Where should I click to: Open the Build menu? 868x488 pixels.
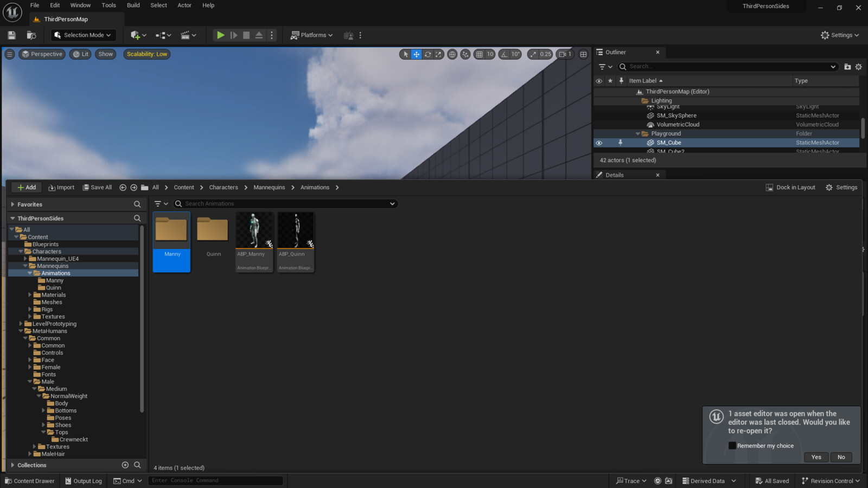133,5
